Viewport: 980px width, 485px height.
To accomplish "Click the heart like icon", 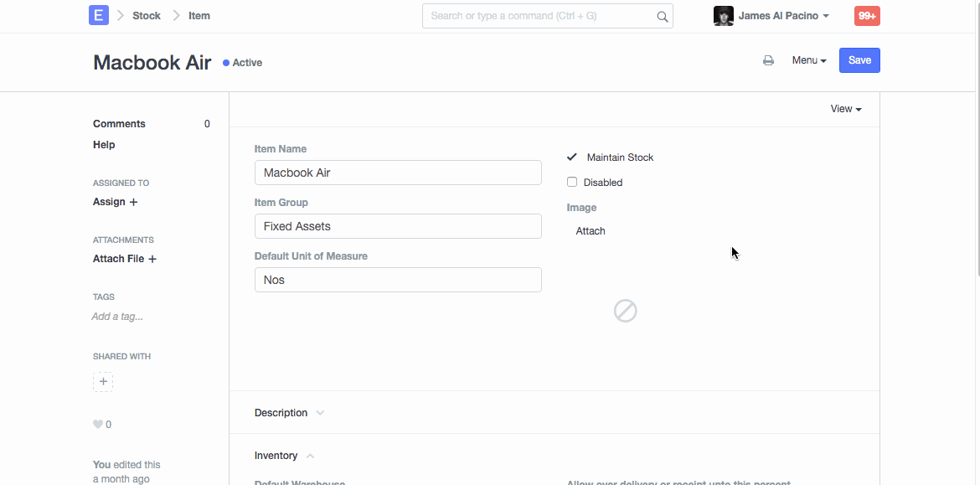I will click(98, 425).
